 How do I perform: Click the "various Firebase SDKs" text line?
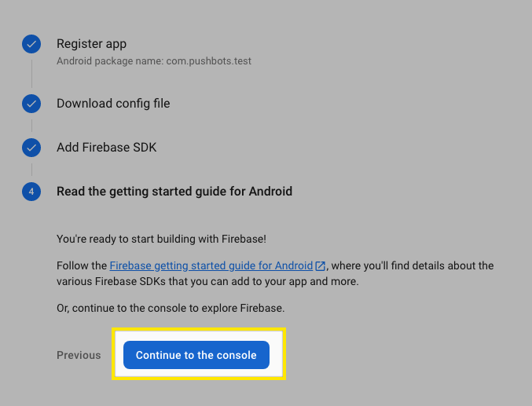[x=207, y=281]
